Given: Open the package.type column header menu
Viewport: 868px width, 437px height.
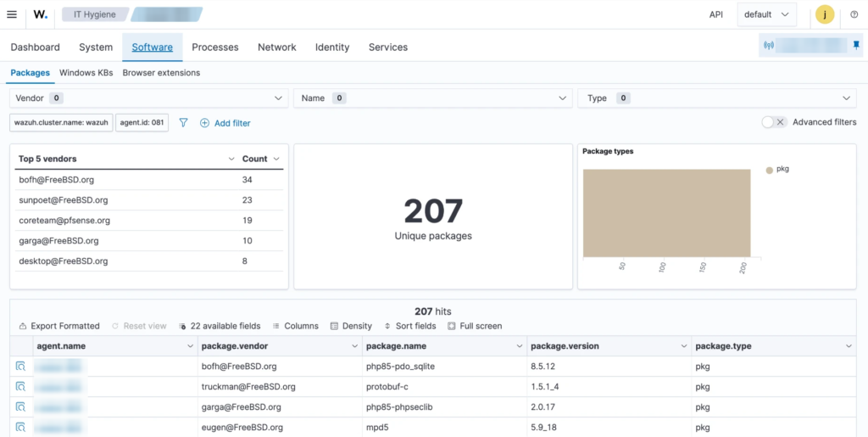Looking at the screenshot, I should click(849, 346).
